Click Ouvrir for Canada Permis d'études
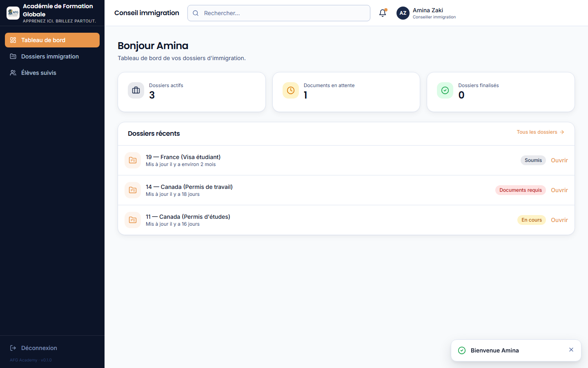The height and width of the screenshot is (368, 588). click(x=559, y=220)
